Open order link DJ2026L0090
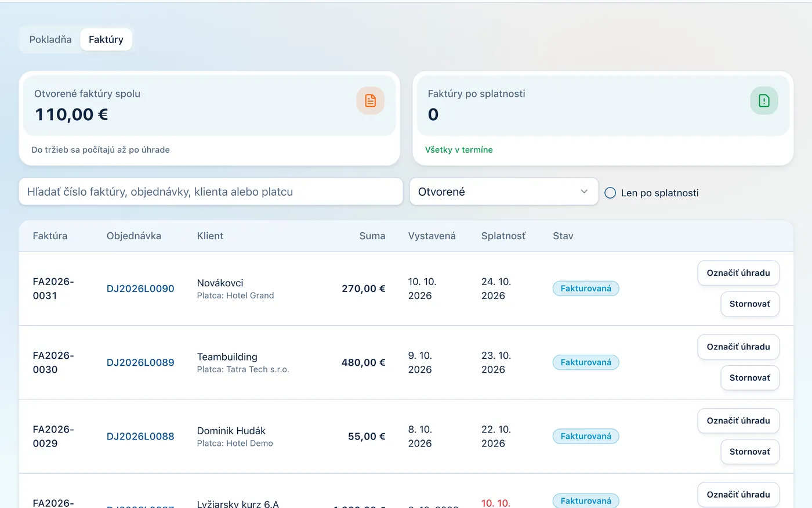The image size is (812, 508). click(140, 289)
